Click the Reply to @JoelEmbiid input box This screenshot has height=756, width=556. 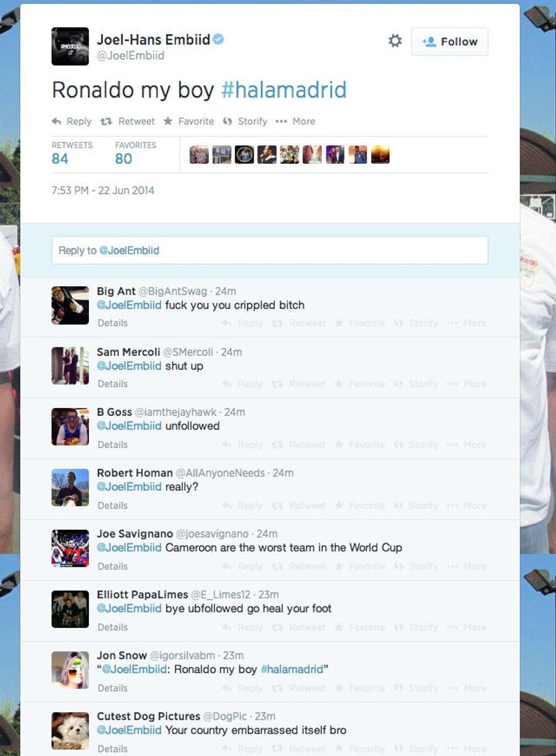270,250
